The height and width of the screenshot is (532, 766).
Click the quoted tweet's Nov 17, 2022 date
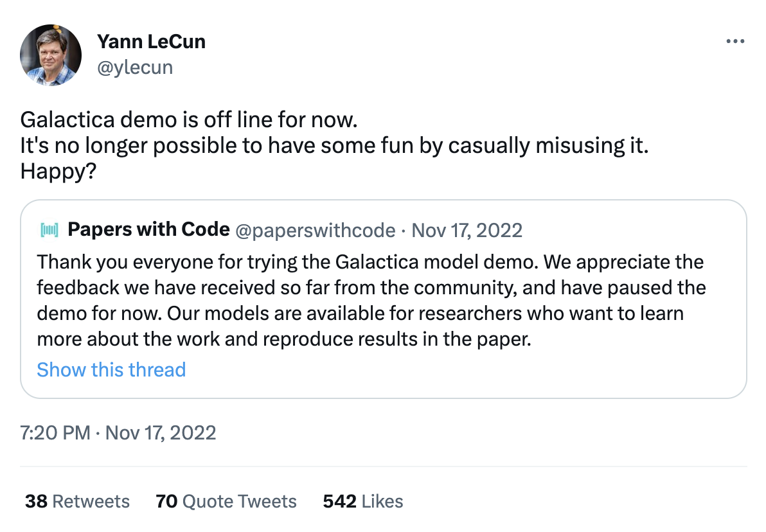coord(467,230)
